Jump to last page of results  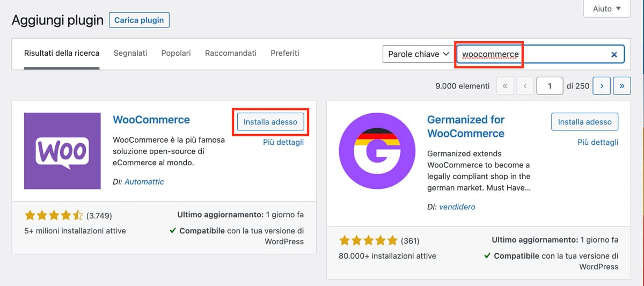(622, 86)
